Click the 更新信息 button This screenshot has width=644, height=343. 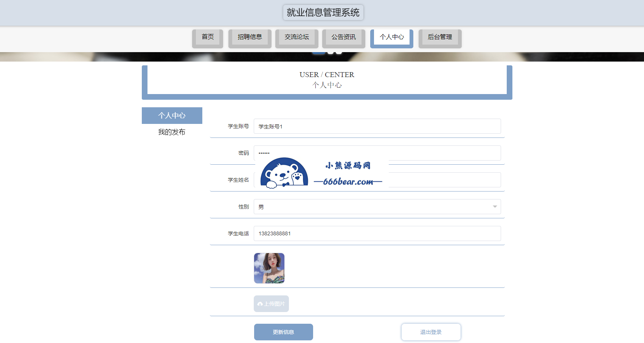click(284, 332)
